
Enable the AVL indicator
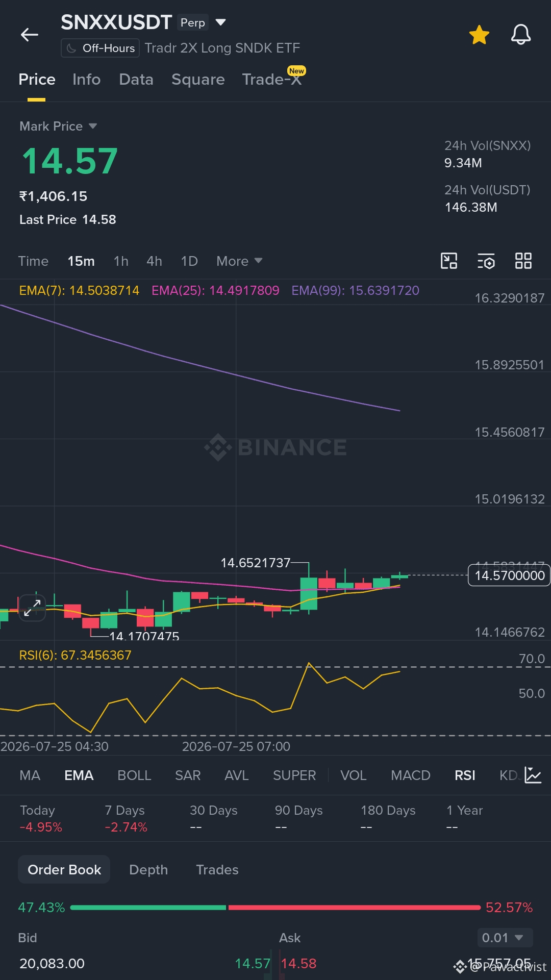pos(236,775)
